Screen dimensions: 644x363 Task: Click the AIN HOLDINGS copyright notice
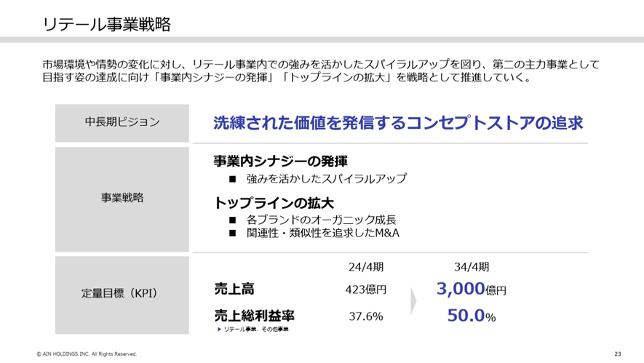(86, 354)
